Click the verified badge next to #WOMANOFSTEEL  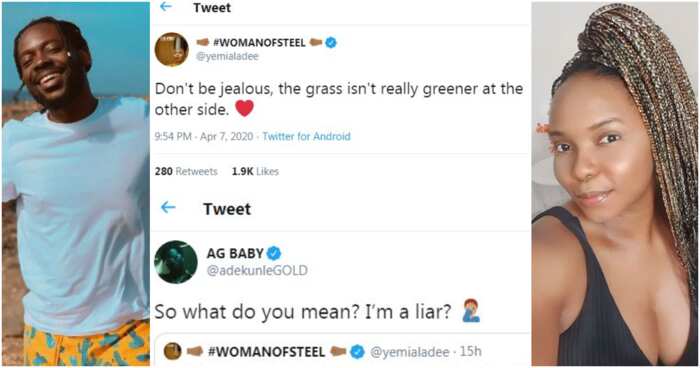coord(331,43)
